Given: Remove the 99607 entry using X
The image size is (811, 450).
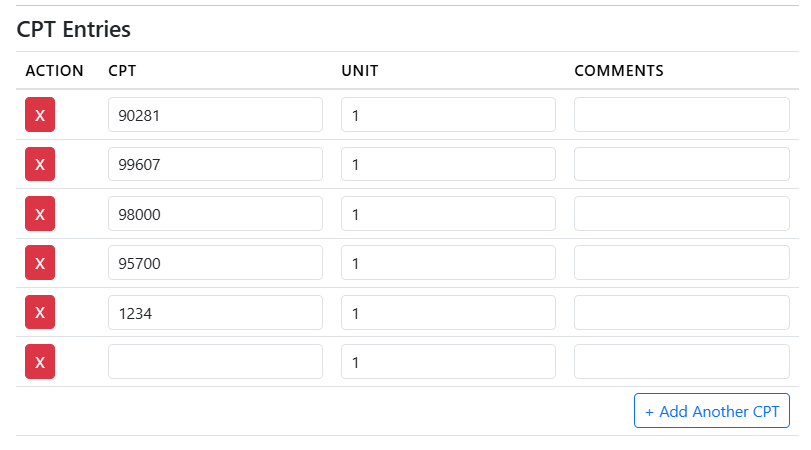Looking at the screenshot, I should 40,164.
